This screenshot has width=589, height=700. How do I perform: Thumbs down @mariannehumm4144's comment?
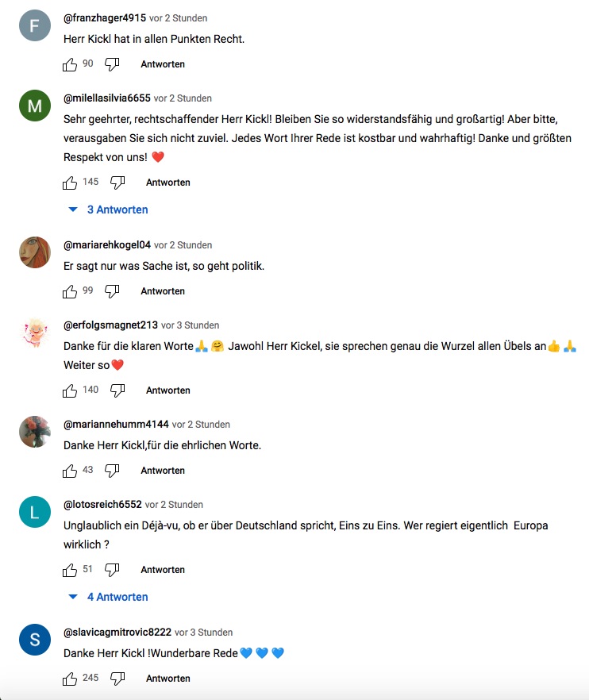click(112, 471)
